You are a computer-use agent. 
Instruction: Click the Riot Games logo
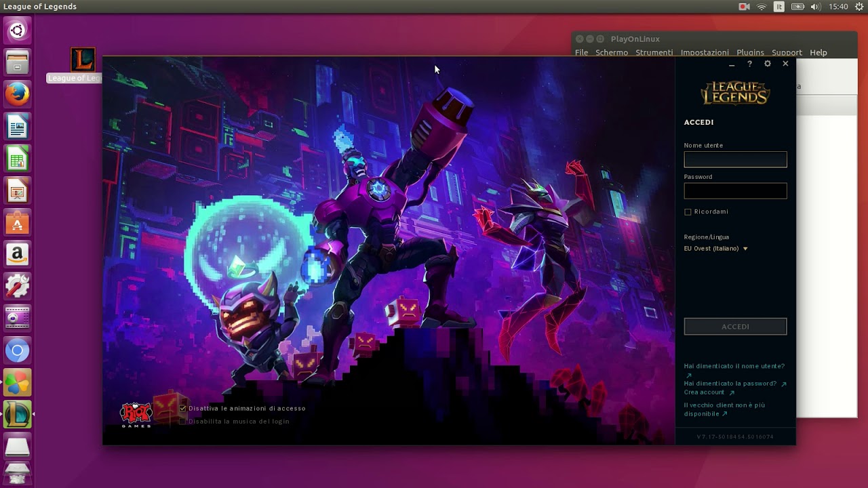(136, 414)
